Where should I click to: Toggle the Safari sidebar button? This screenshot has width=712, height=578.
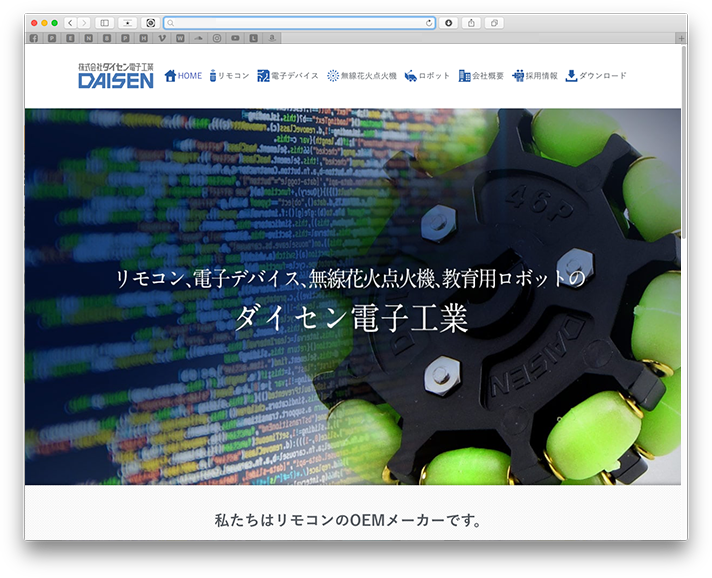point(104,23)
